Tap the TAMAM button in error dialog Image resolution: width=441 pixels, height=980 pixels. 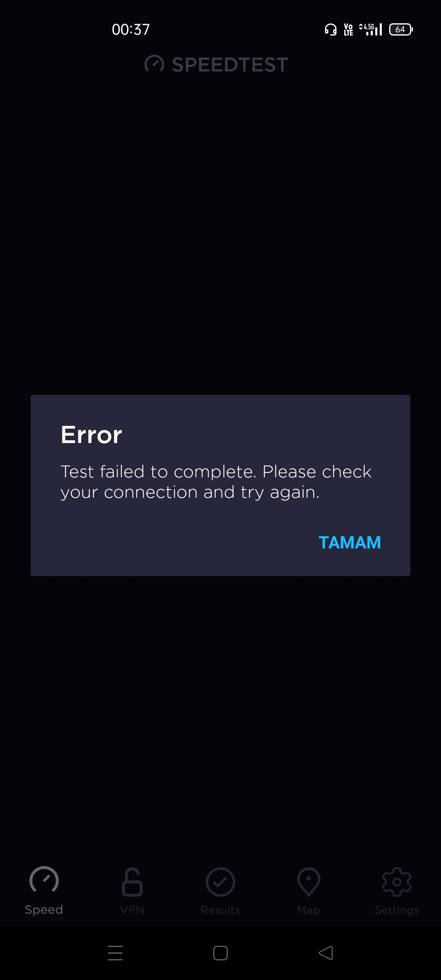(350, 543)
